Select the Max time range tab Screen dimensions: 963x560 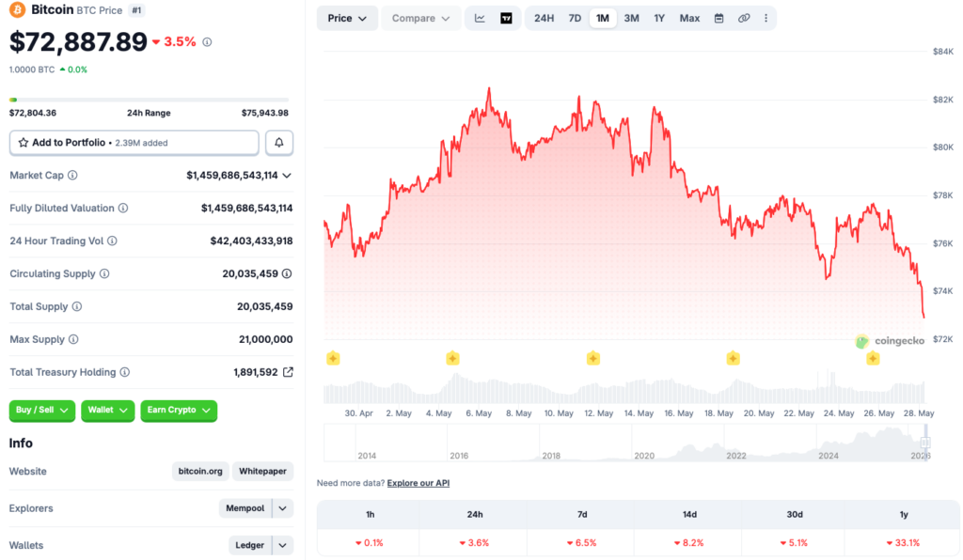coord(689,19)
